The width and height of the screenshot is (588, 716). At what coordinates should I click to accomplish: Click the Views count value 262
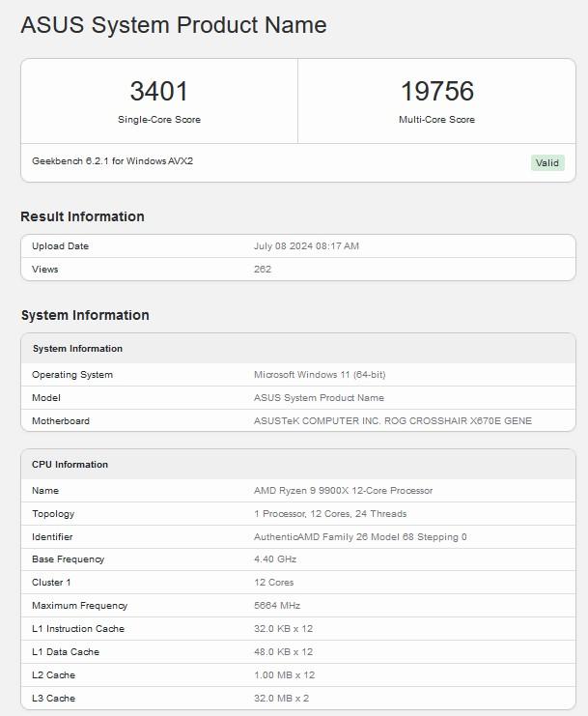263,270
